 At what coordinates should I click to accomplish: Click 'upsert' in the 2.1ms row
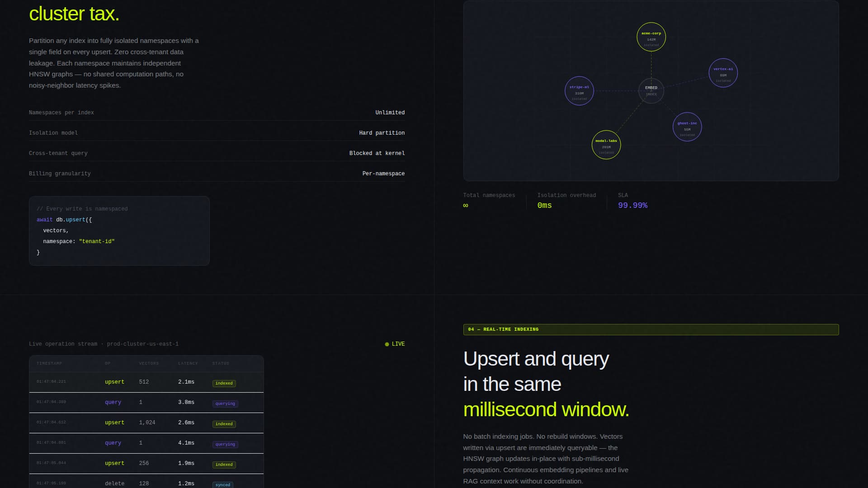114,382
